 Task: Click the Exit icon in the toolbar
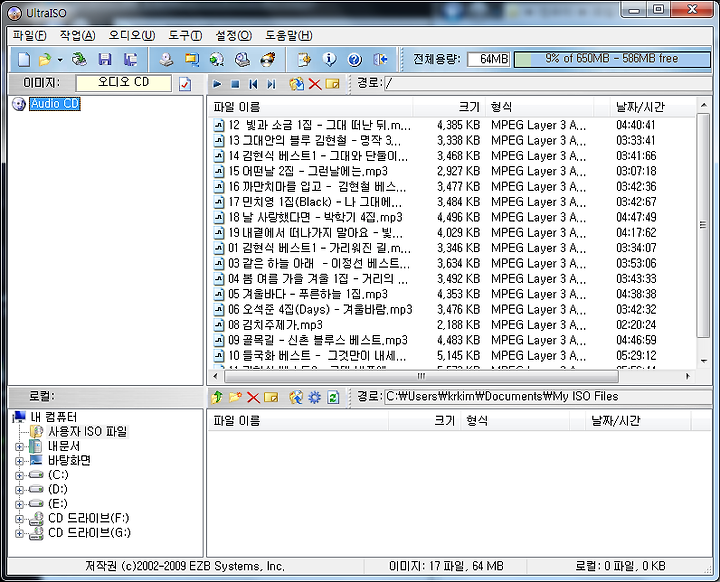[x=380, y=59]
